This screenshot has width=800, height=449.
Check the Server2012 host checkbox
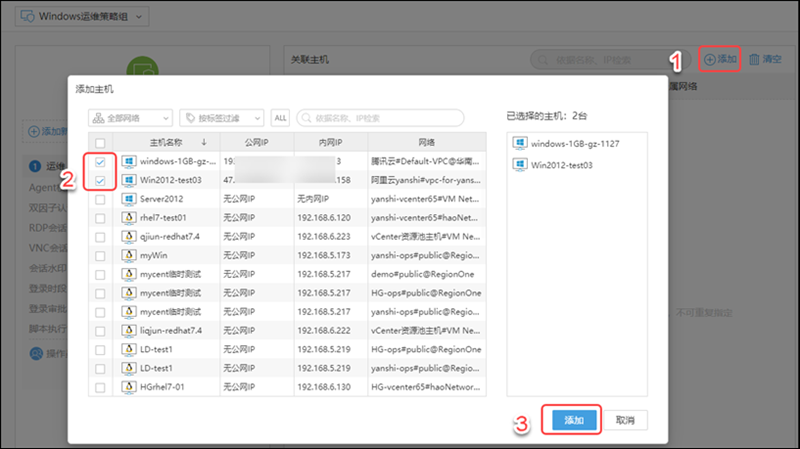[x=100, y=199]
